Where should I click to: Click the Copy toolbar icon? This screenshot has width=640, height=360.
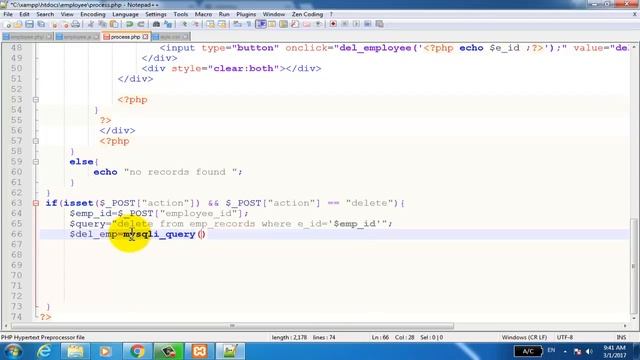coord(102,24)
